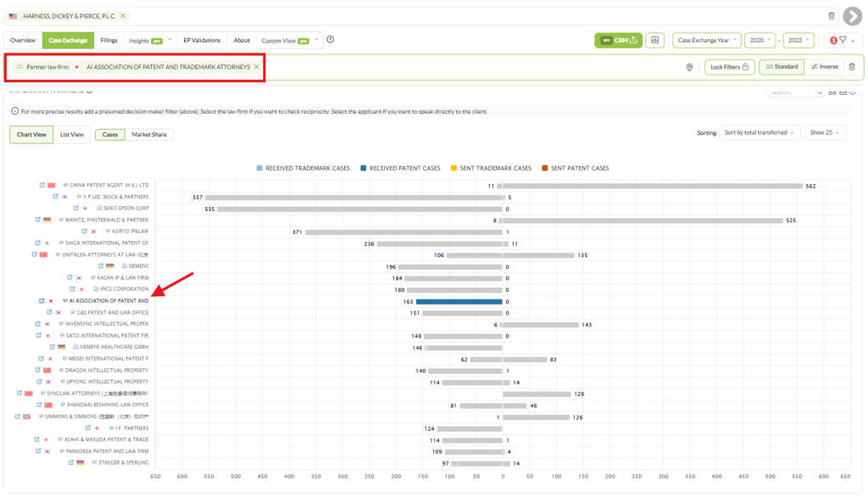Screen dimensions: 868x497
Task: Collapse the filter panel using the up chevron
Action: point(853,41)
